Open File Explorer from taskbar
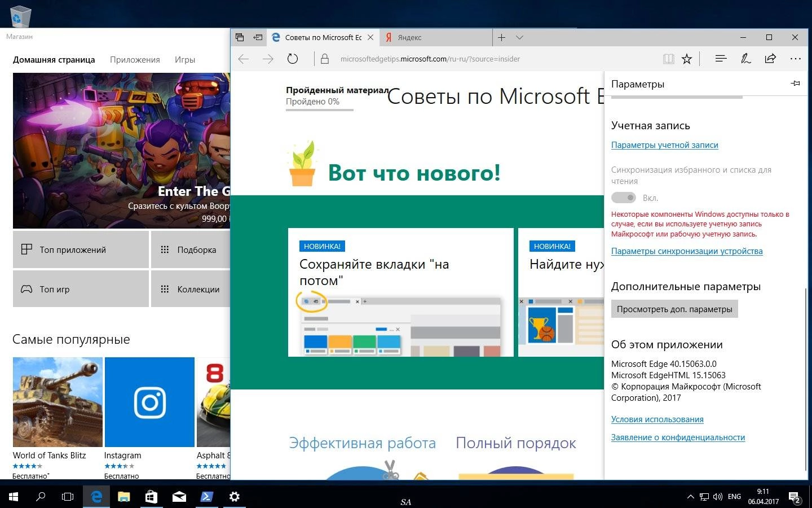Image resolution: width=812 pixels, height=508 pixels. pos(124,497)
